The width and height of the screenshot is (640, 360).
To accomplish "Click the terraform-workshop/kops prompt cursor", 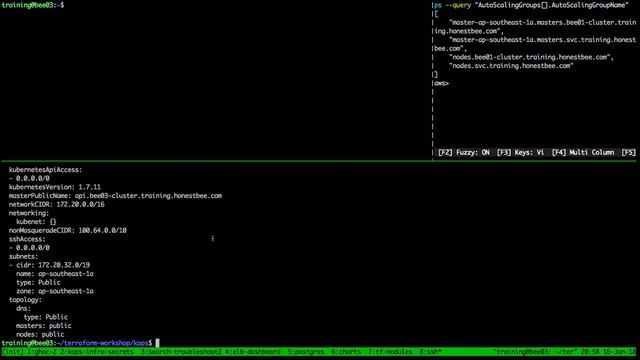I will [158, 343].
